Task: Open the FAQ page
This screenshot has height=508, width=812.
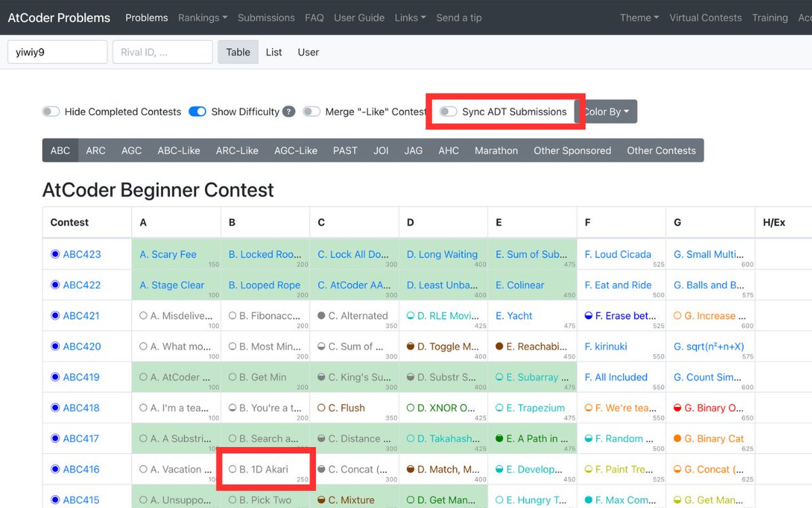Action: 314,18
